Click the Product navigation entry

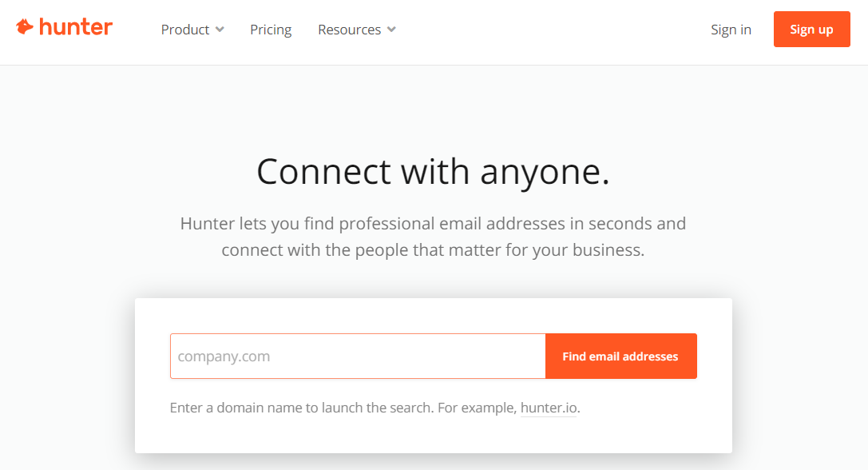185,29
